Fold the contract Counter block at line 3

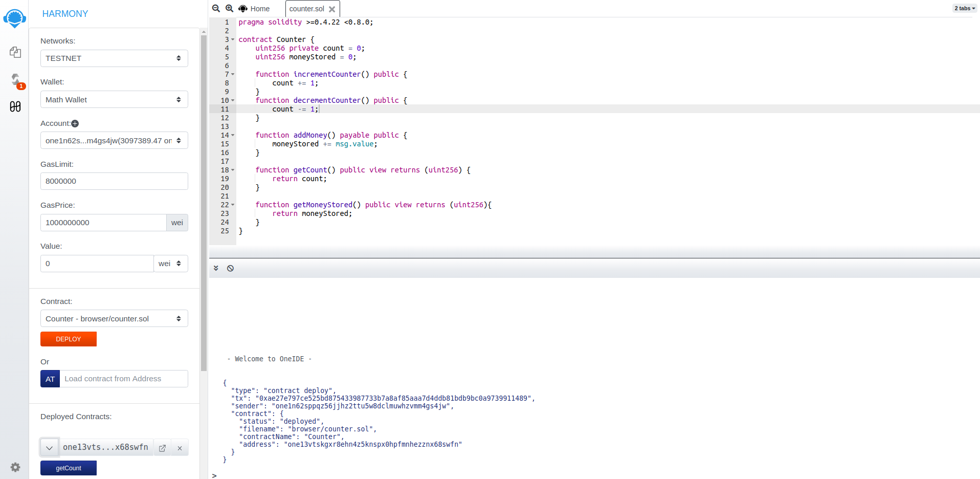pos(233,39)
